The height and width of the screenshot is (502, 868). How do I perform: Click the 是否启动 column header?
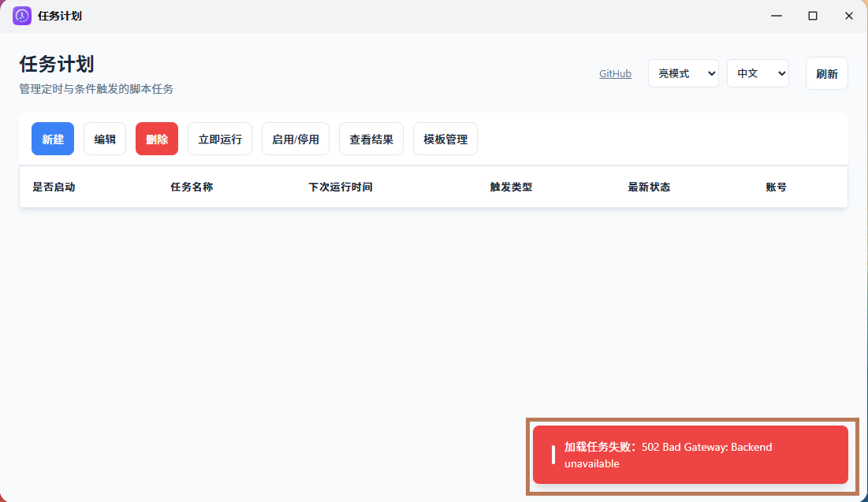pos(54,187)
